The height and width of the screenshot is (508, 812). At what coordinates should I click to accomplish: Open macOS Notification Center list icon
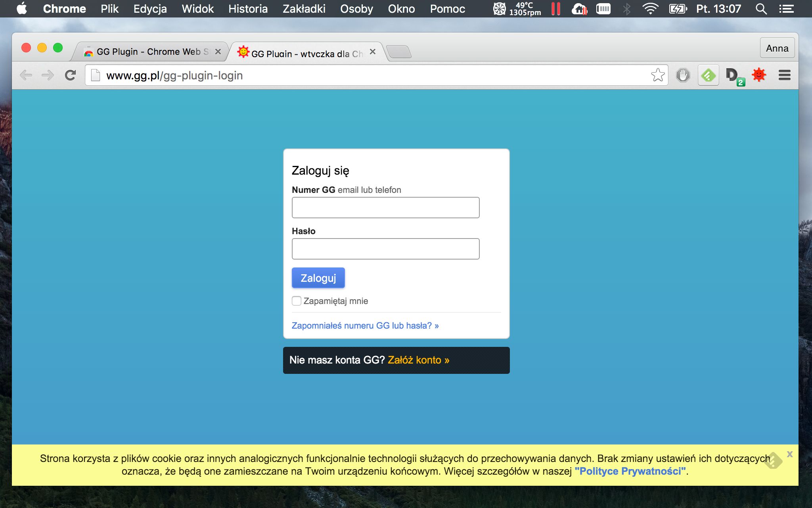click(786, 9)
